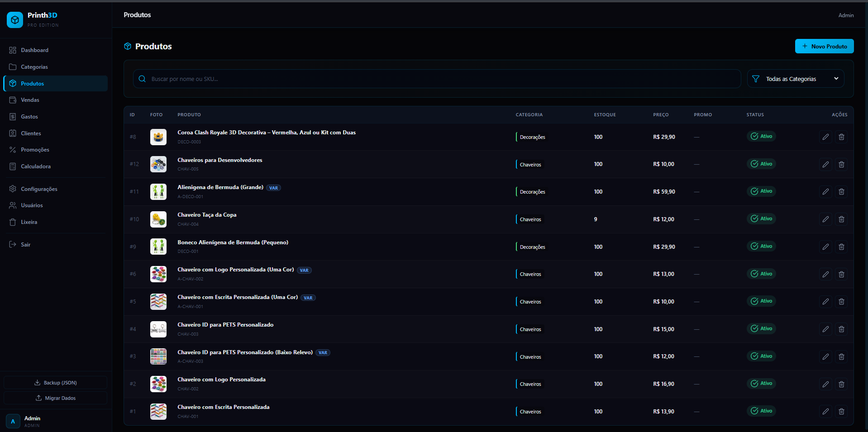Delete Chaveiro Taça da Copa via trash icon
Viewport: 868px width, 432px height.
pos(841,219)
